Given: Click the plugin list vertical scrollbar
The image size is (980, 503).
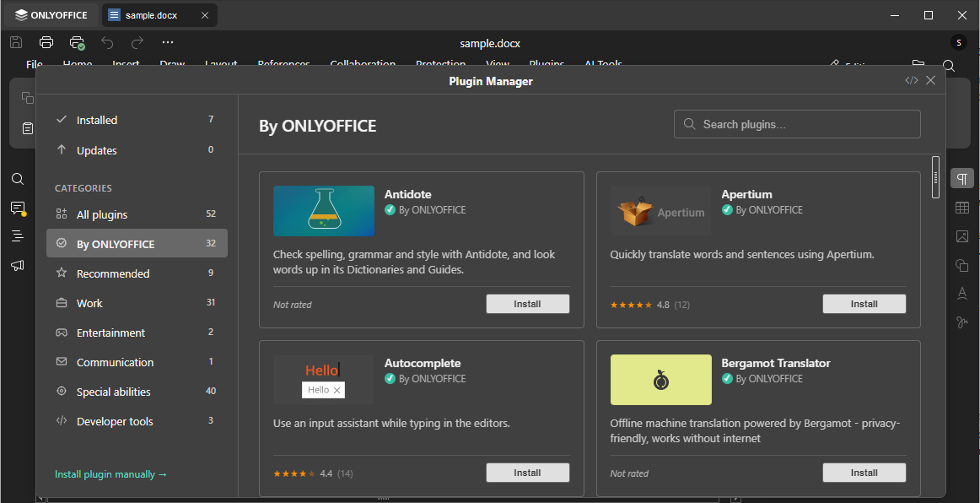Looking at the screenshot, I should point(935,177).
